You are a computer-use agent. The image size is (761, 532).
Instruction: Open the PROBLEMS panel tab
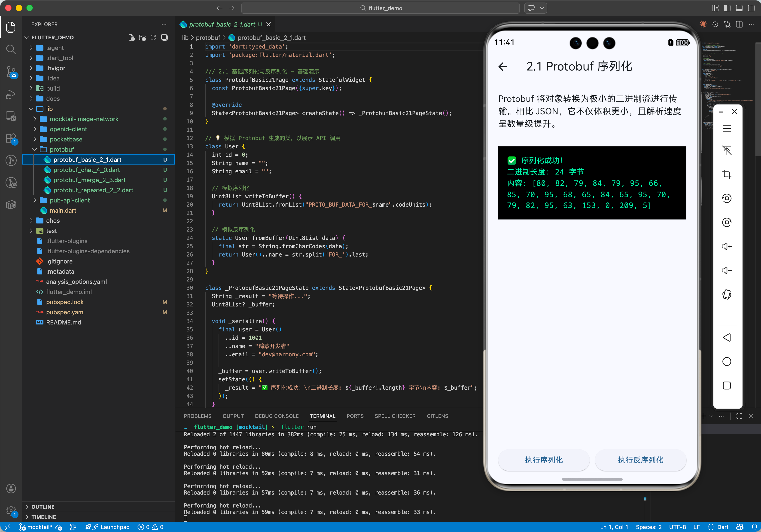(197, 416)
